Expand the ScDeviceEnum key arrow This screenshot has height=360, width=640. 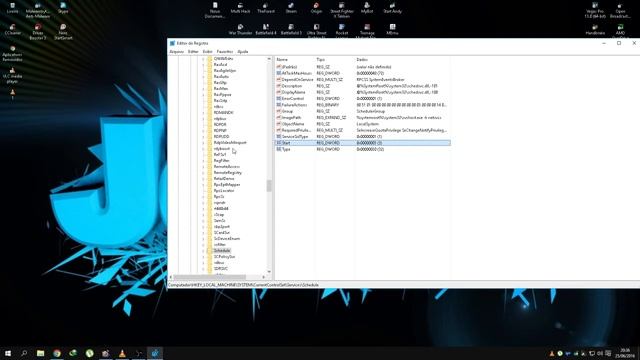click(x=203, y=239)
